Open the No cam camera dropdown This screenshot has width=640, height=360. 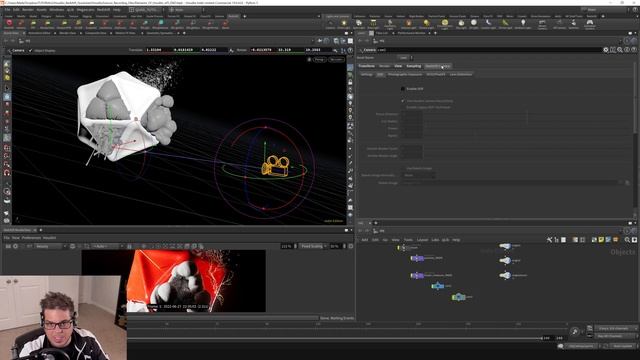(336, 60)
